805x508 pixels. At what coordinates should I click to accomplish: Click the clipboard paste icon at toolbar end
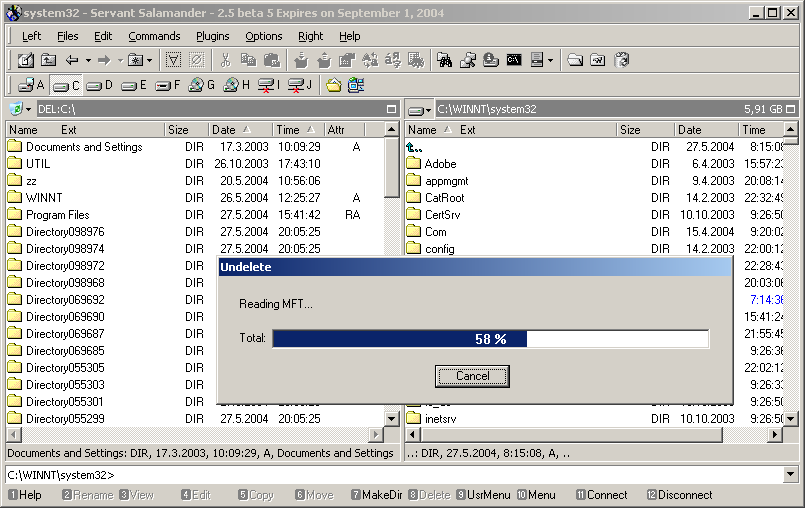pyautogui.click(x=621, y=60)
